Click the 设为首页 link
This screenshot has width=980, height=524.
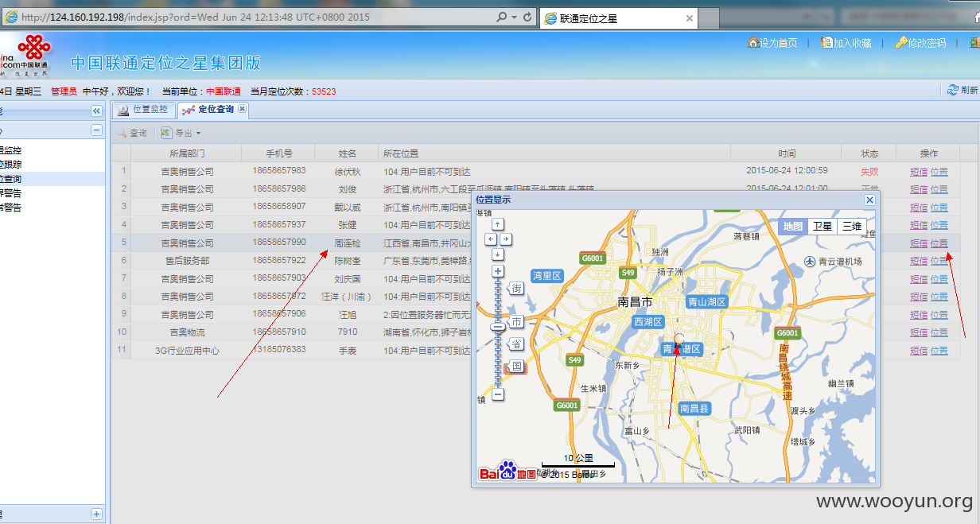[772, 43]
